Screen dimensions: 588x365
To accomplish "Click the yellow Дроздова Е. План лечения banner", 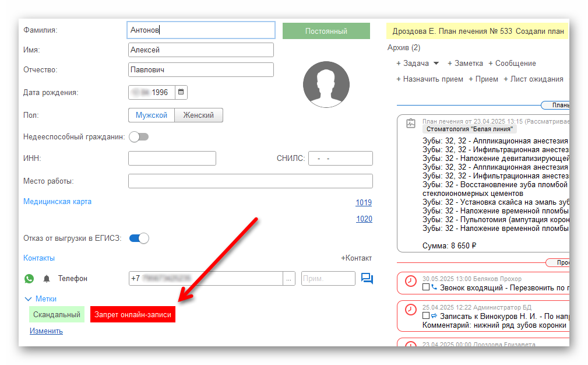I will point(478,31).
